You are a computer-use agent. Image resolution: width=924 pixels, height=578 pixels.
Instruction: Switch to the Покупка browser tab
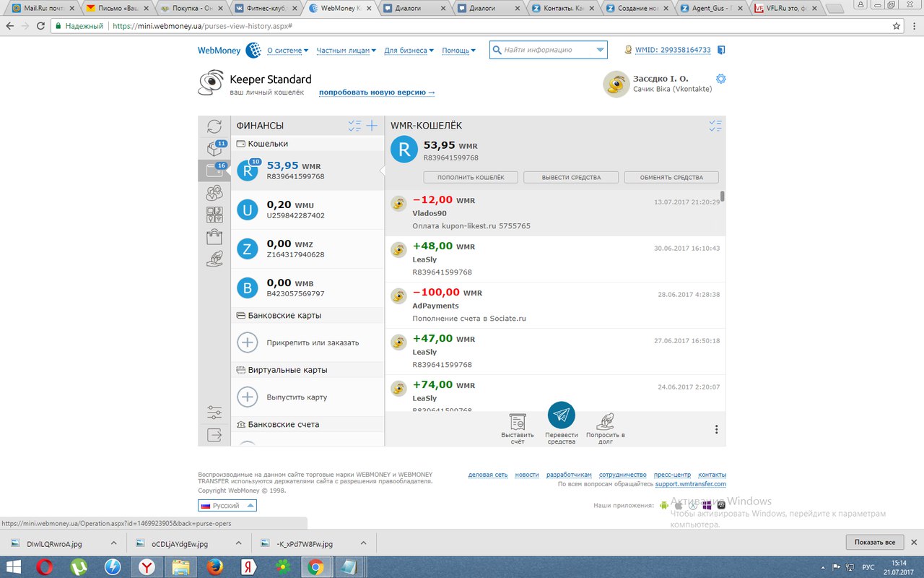pos(190,9)
